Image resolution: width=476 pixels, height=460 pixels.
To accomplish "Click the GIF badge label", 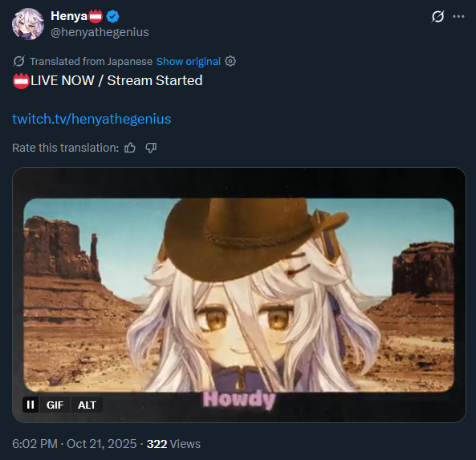I will point(55,405).
